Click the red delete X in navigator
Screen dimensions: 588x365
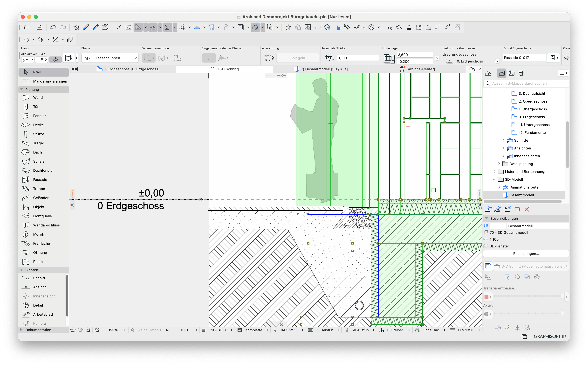coord(527,210)
